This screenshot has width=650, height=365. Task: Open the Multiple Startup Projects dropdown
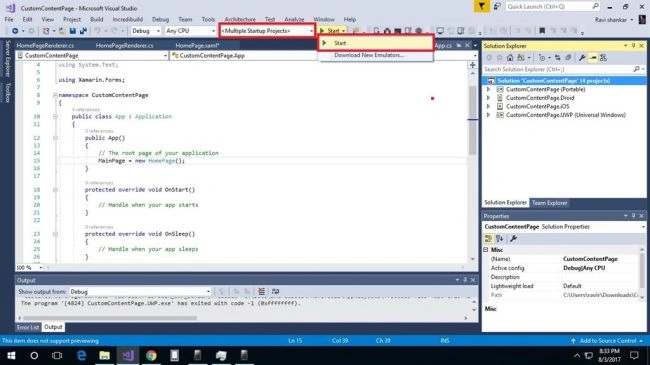267,31
